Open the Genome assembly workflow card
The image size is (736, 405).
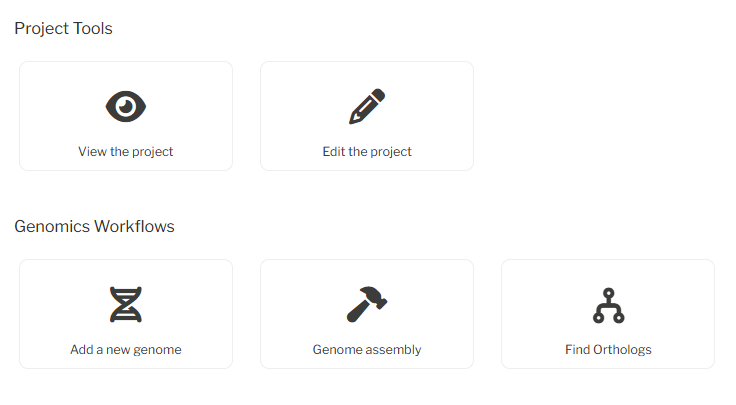tap(367, 314)
